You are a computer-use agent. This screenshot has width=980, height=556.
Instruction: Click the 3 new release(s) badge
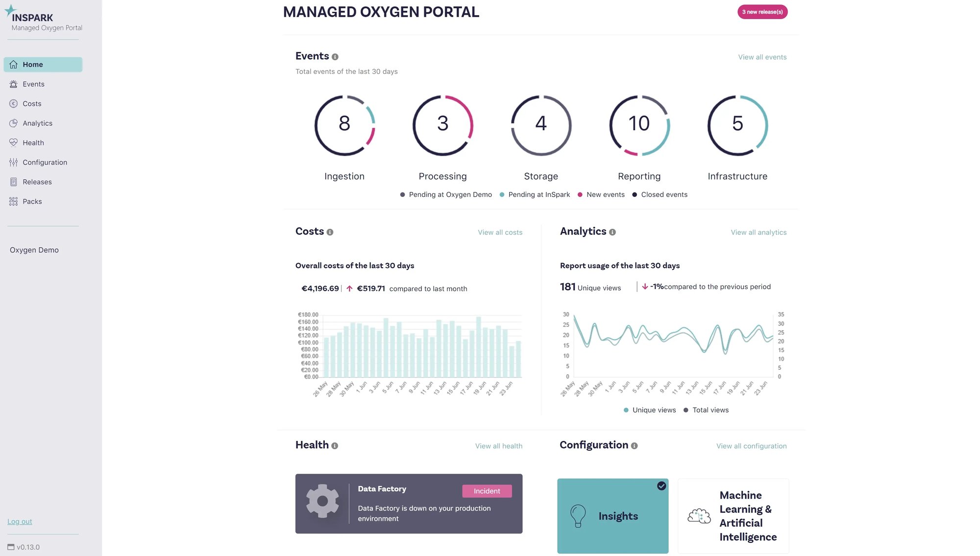tap(762, 12)
